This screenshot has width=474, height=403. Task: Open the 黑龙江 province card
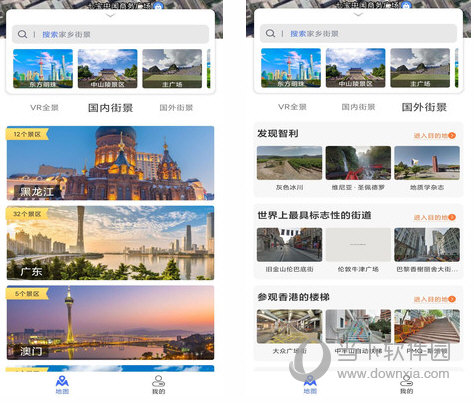click(x=110, y=163)
